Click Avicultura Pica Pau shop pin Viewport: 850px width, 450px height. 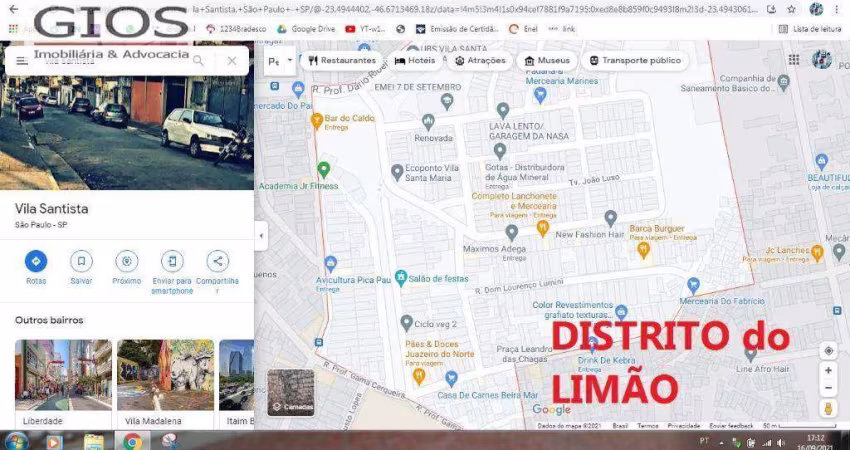331,264
